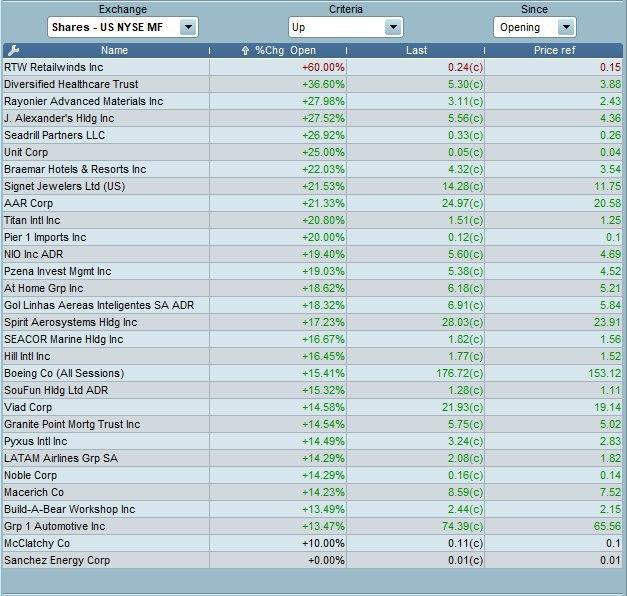Click the 24.97(c) last price
Screen dimensions: 627x596
pos(462,203)
